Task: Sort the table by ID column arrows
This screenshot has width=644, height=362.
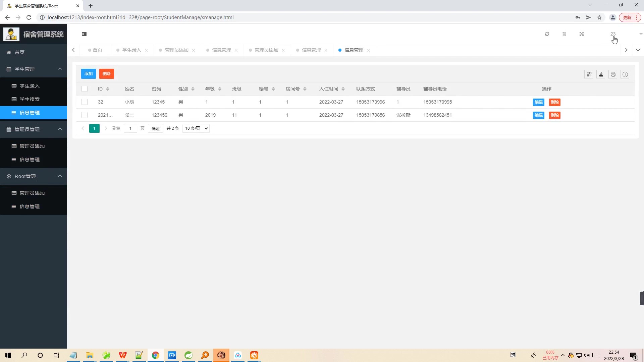Action: [x=108, y=89]
